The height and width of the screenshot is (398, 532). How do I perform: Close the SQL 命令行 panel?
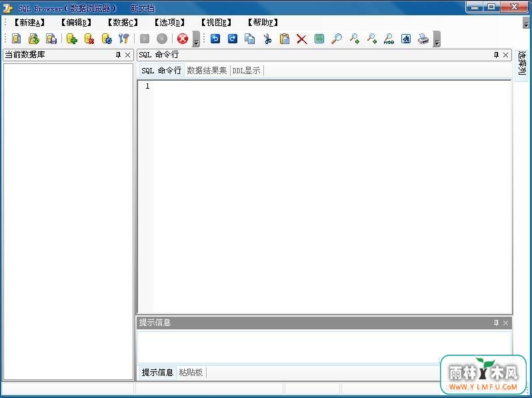(x=505, y=55)
